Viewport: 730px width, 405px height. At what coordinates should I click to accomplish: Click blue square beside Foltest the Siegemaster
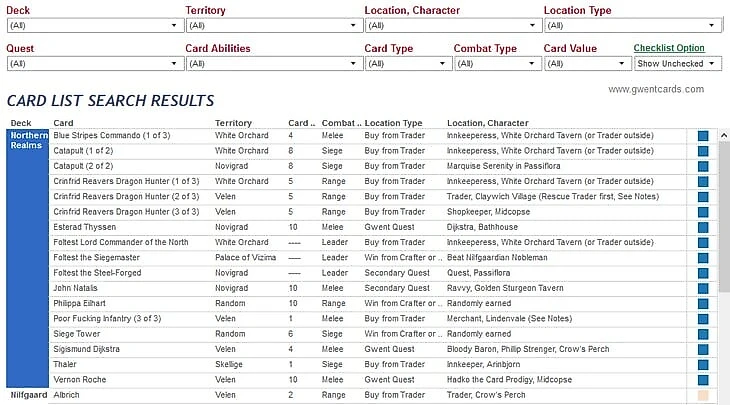tap(703, 257)
